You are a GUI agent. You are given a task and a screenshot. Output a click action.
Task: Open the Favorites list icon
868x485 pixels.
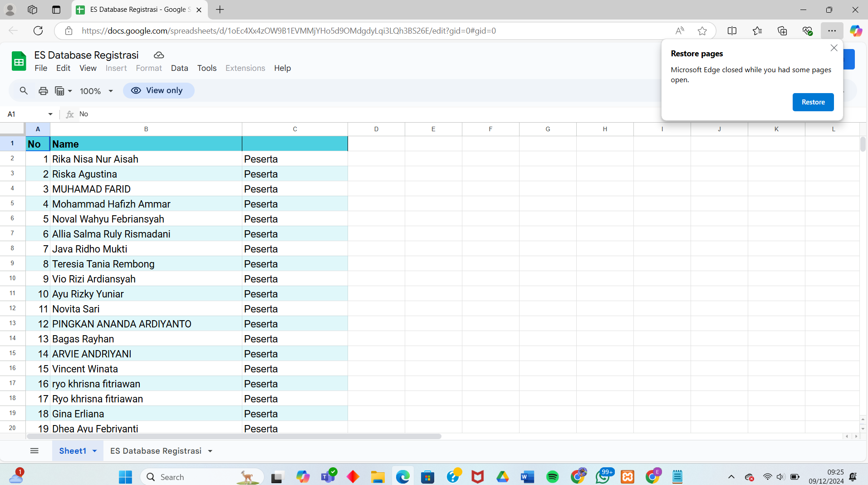tap(757, 31)
